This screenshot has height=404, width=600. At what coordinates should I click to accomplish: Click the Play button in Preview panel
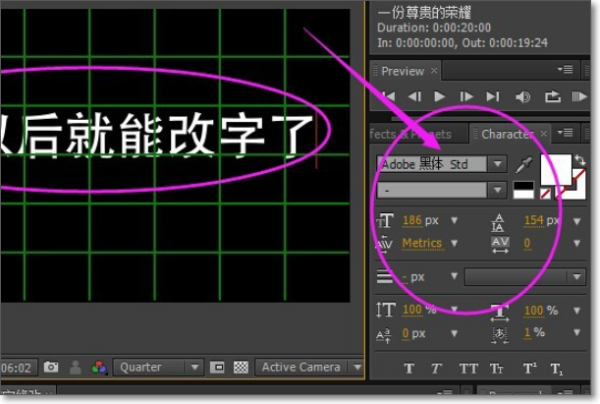tap(438, 97)
